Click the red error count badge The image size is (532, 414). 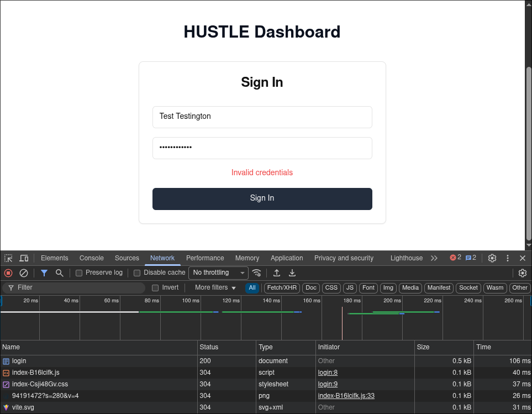point(455,258)
